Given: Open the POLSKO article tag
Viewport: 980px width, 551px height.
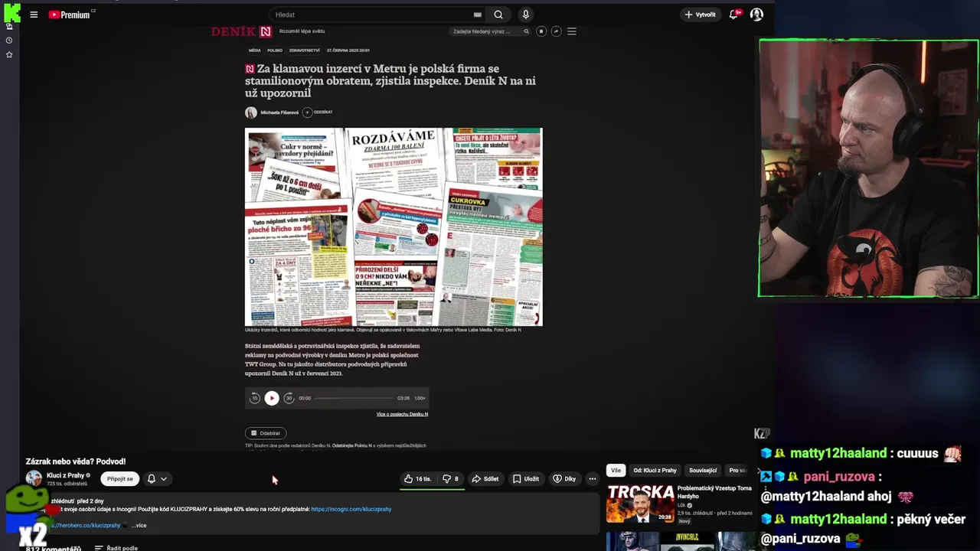Looking at the screenshot, I should 275,51.
